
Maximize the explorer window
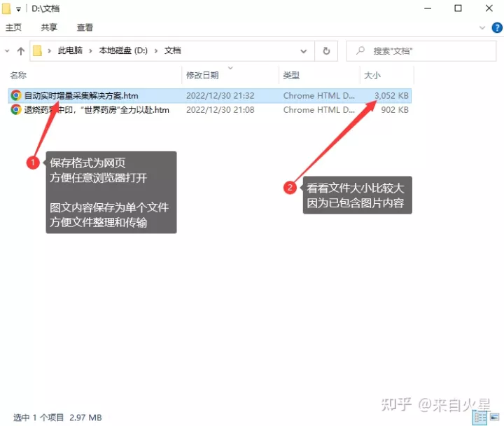(458, 8)
